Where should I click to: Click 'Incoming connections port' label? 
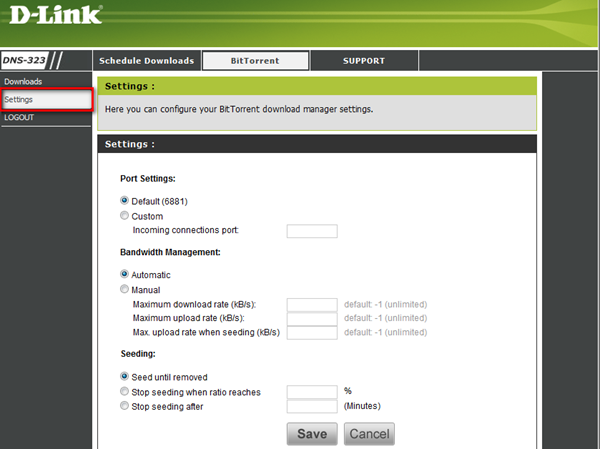pyautogui.click(x=186, y=230)
